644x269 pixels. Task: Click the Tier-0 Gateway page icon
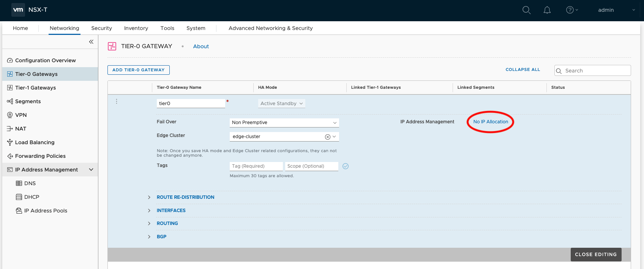(x=112, y=46)
